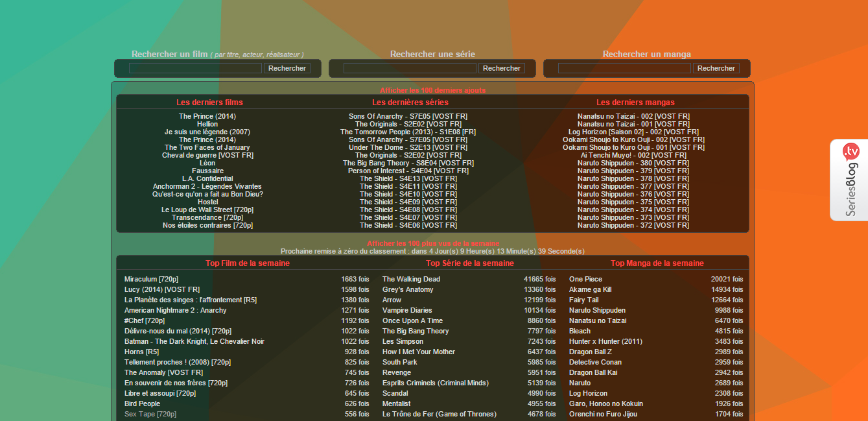Image resolution: width=868 pixels, height=421 pixels.
Task: Open top film '#Chef [720p]'
Action: tap(145, 320)
